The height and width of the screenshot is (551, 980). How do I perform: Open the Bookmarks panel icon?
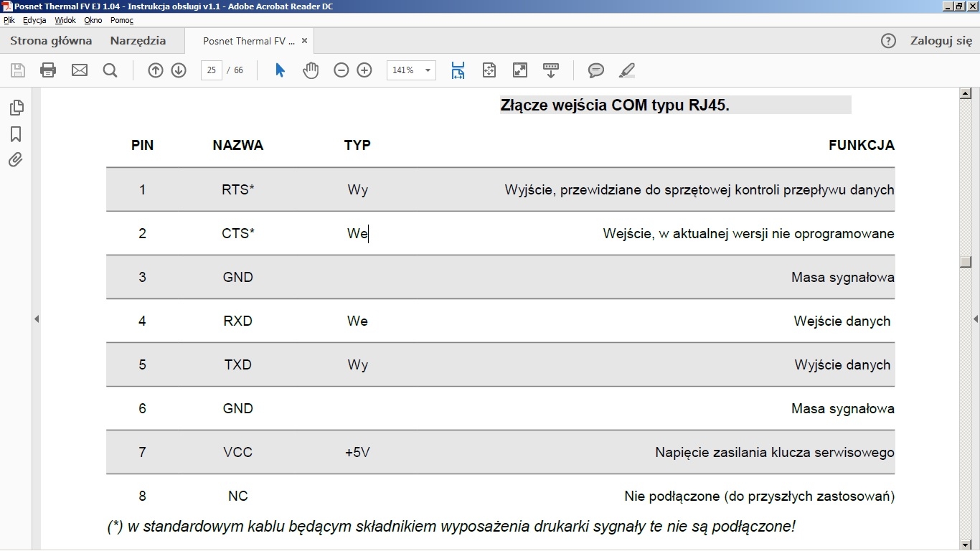click(16, 134)
